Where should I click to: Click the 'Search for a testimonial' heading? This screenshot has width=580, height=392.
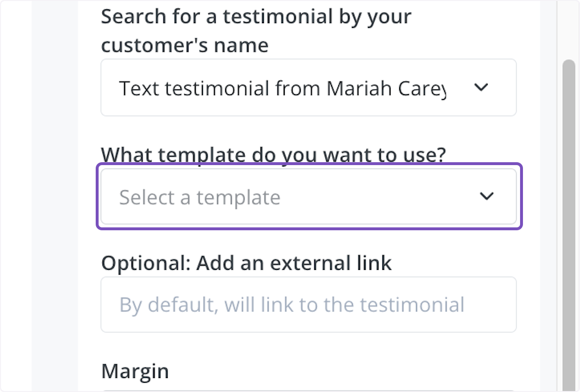point(256,30)
